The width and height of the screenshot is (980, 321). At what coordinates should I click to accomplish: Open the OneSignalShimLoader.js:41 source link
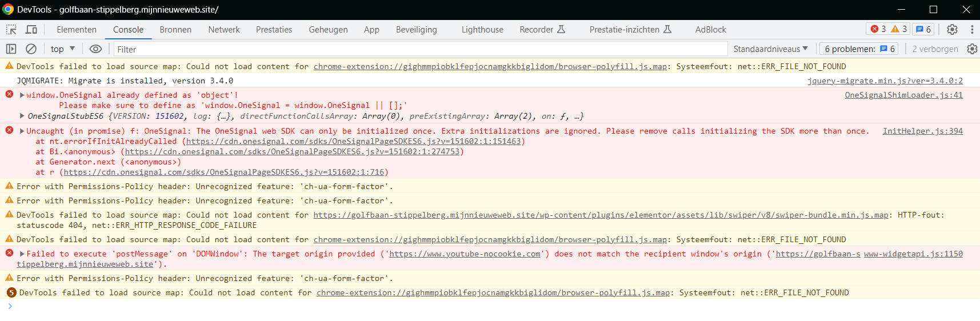tap(904, 95)
